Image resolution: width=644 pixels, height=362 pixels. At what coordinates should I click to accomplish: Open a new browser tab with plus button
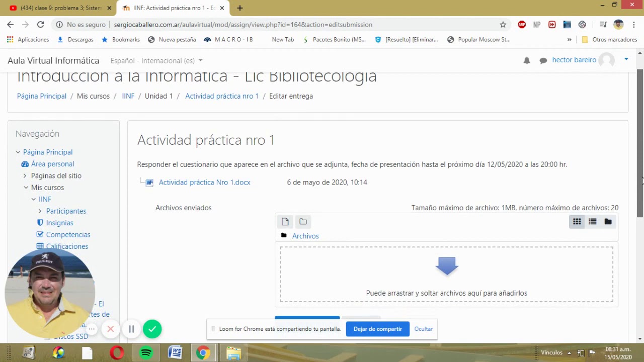click(x=240, y=8)
